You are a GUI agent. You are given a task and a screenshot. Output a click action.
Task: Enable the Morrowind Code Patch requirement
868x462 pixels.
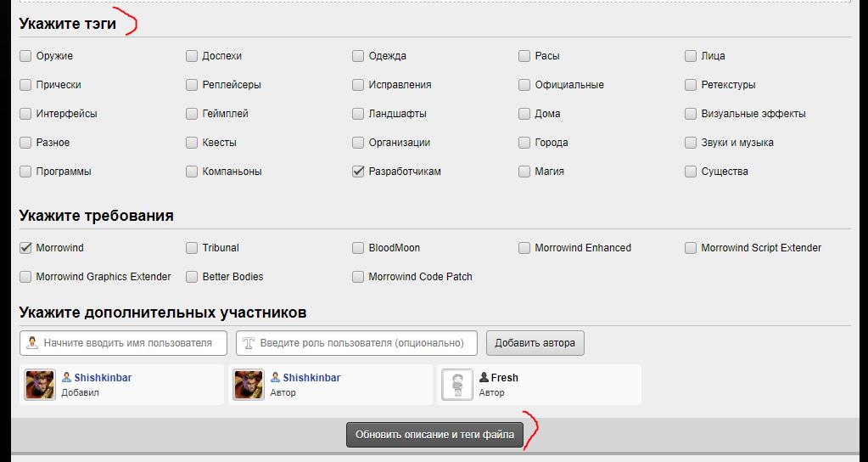[358, 277]
